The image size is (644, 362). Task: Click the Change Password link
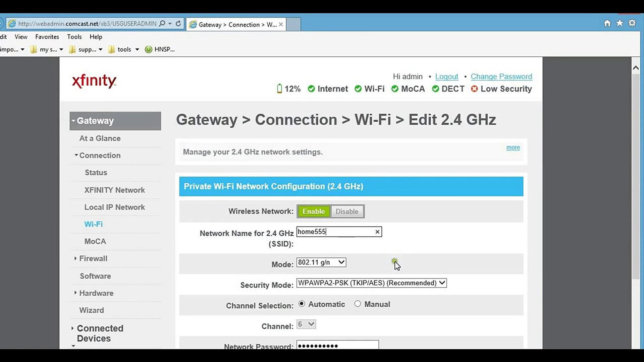tap(501, 77)
